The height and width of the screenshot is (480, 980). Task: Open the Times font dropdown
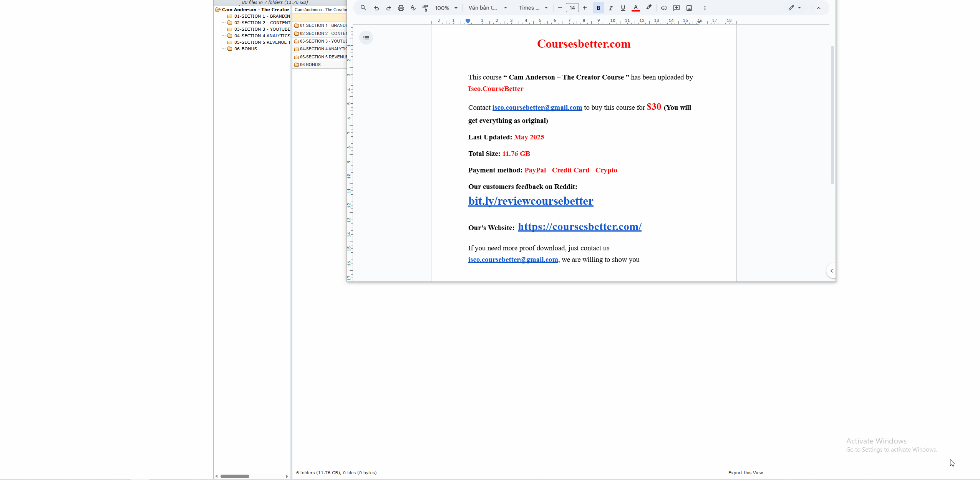pos(533,8)
